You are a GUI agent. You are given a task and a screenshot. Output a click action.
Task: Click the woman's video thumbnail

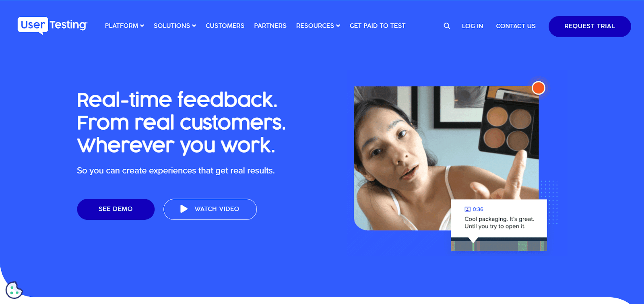[446, 158]
